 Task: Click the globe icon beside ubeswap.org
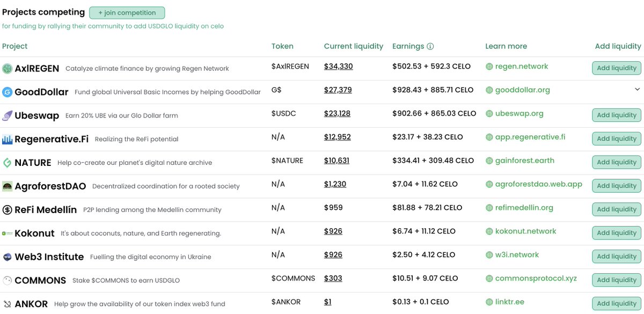click(x=489, y=114)
